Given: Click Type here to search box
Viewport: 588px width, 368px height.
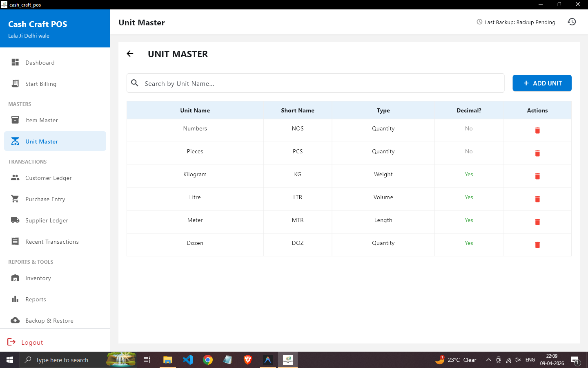Looking at the screenshot, I should click(78, 360).
